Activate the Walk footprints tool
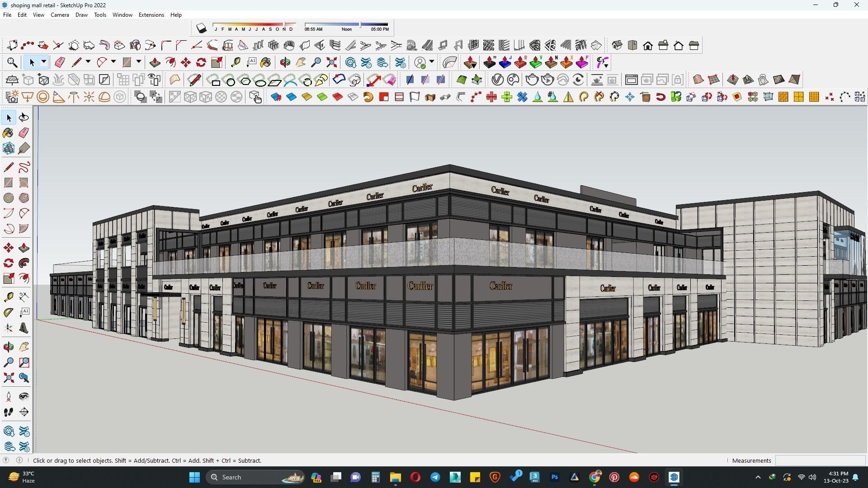Image resolution: width=868 pixels, height=488 pixels. point(8,412)
